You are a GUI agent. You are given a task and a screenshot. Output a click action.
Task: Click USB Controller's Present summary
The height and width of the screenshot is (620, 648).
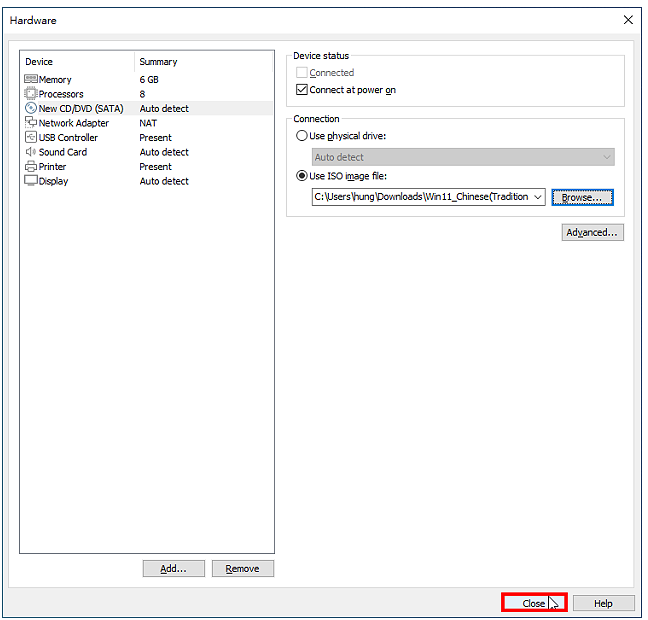tap(155, 138)
